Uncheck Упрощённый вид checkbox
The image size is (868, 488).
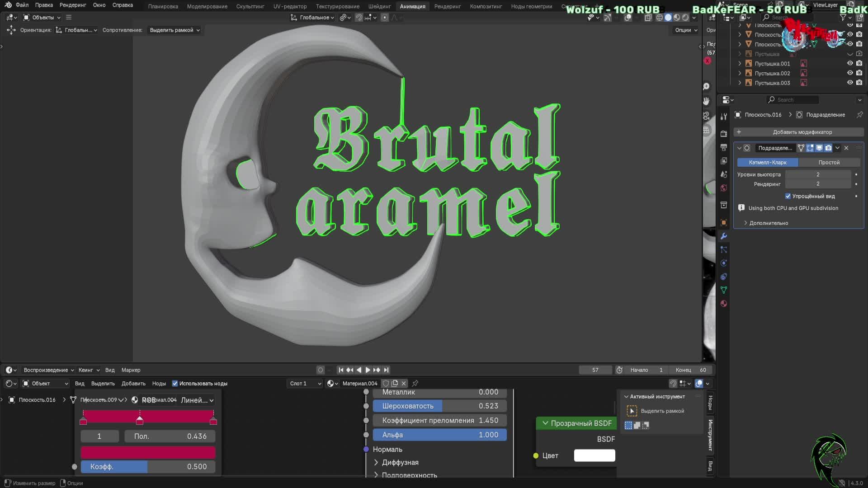coord(788,196)
